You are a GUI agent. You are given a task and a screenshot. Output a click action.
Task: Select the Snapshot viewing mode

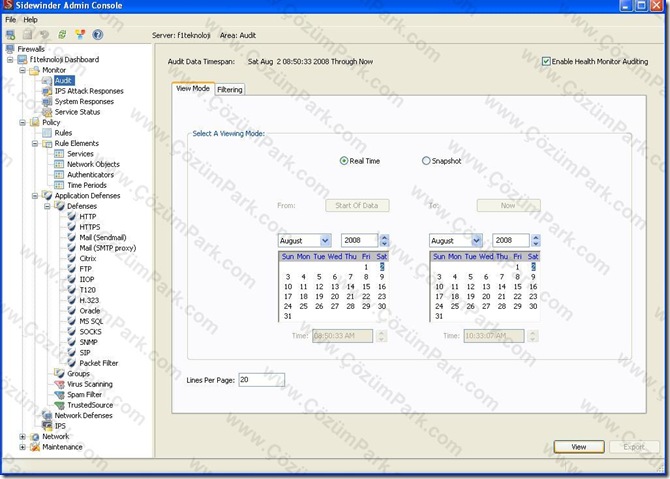coord(426,161)
